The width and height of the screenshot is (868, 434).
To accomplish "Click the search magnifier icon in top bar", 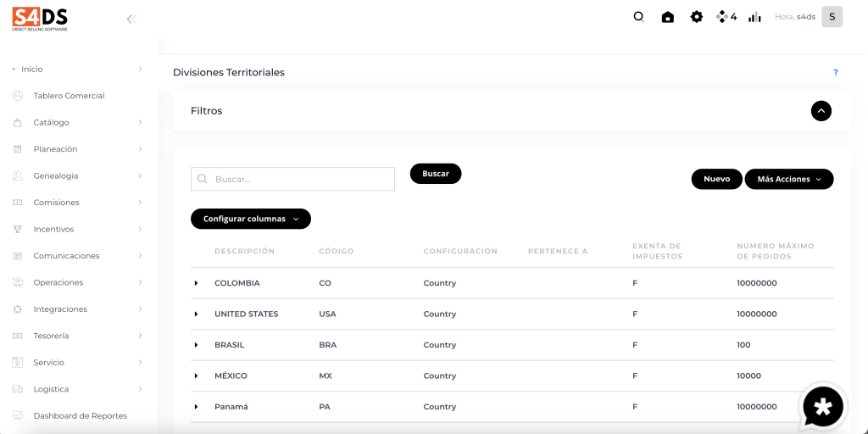I will (639, 17).
